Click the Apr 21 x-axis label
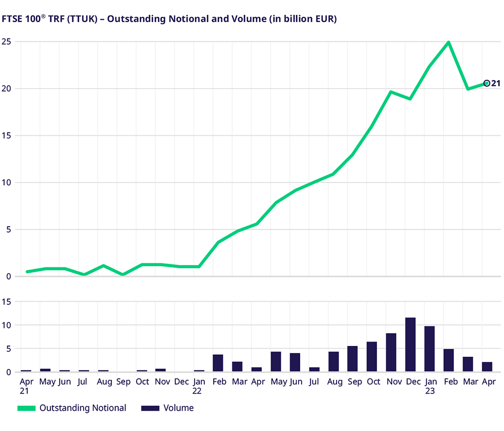This screenshot has height=431, width=504. click(x=26, y=386)
